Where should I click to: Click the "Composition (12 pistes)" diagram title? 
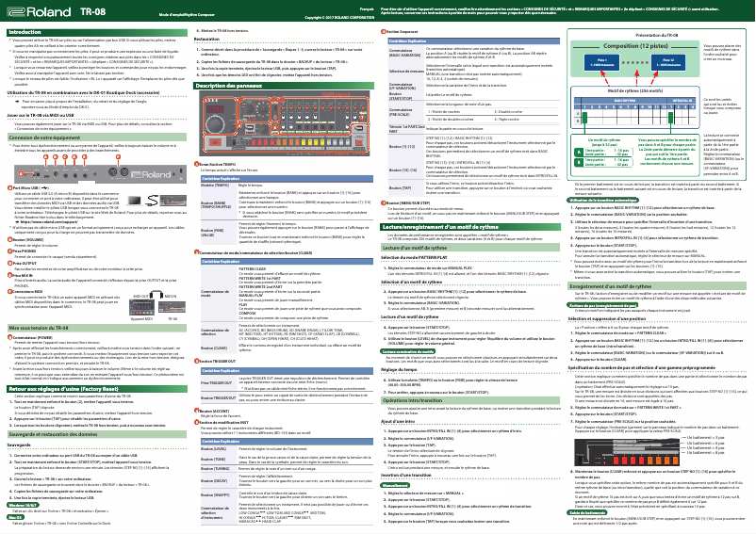(x=635, y=46)
